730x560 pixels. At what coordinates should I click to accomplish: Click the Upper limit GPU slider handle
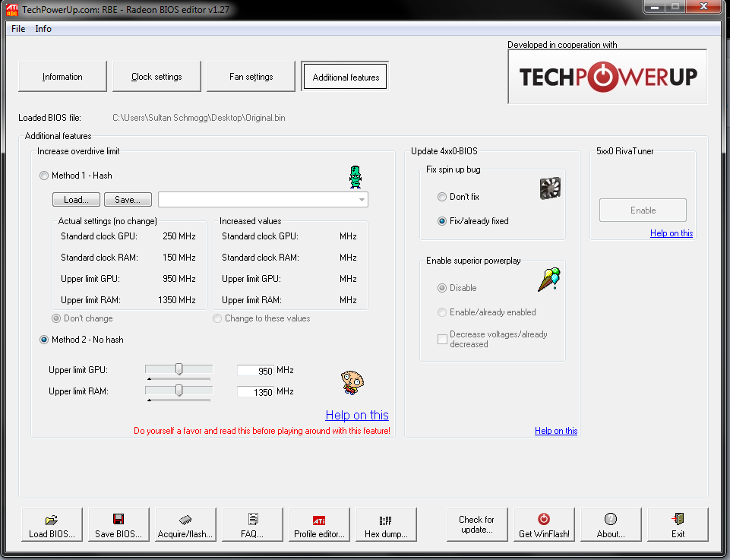(x=179, y=369)
